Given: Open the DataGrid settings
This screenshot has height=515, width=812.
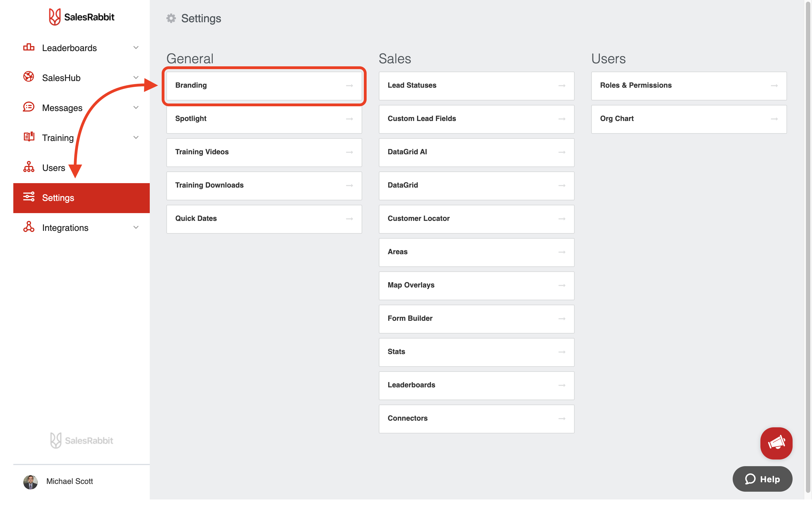Looking at the screenshot, I should (476, 186).
